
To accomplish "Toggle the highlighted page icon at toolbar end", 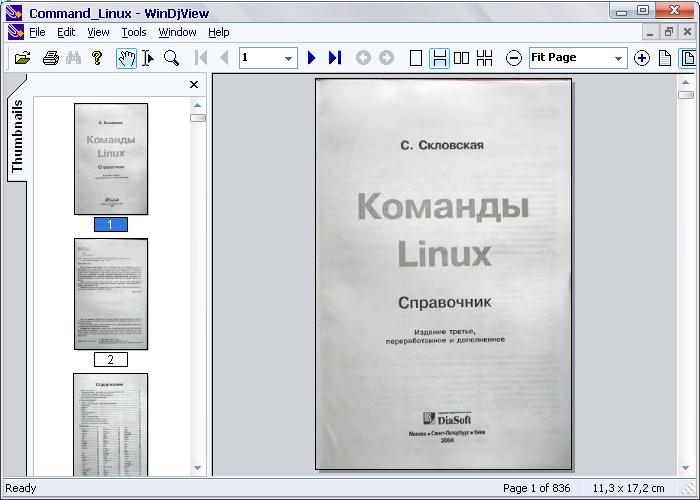I will 688,58.
